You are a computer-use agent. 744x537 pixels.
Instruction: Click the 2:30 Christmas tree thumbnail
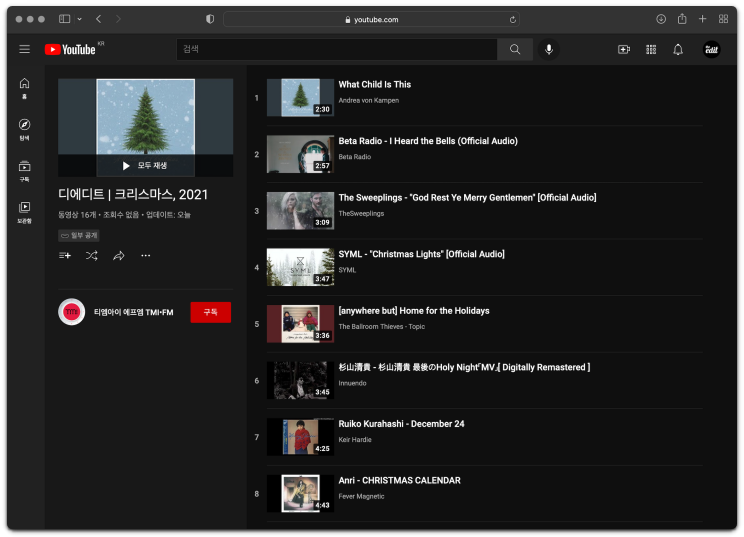(x=300, y=98)
